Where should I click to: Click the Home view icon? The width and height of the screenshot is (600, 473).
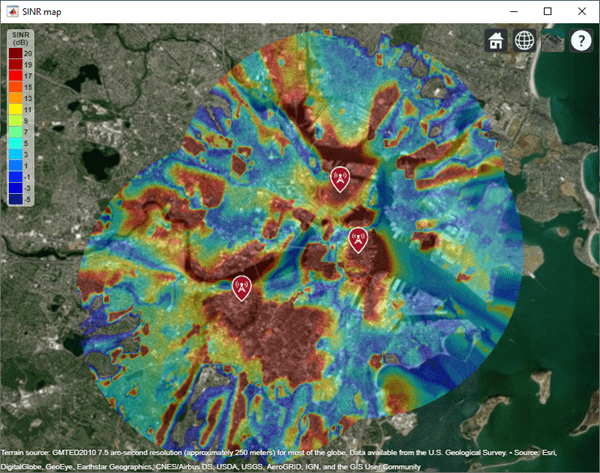click(496, 40)
